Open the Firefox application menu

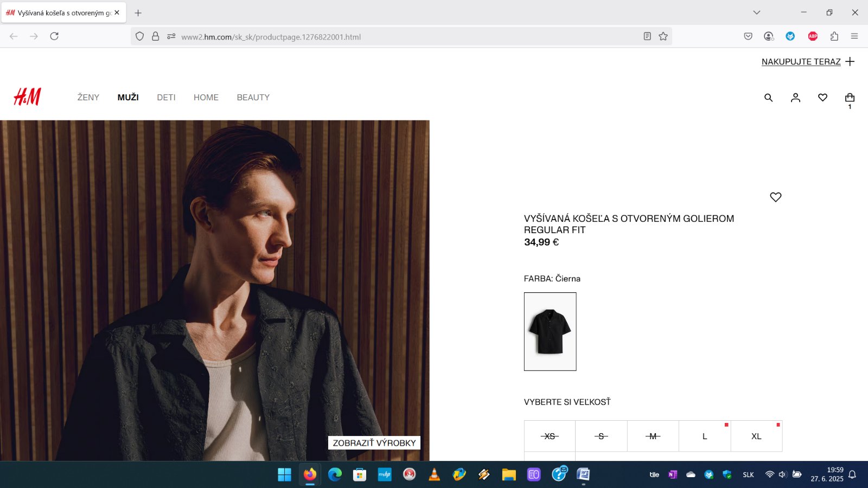[x=854, y=36]
